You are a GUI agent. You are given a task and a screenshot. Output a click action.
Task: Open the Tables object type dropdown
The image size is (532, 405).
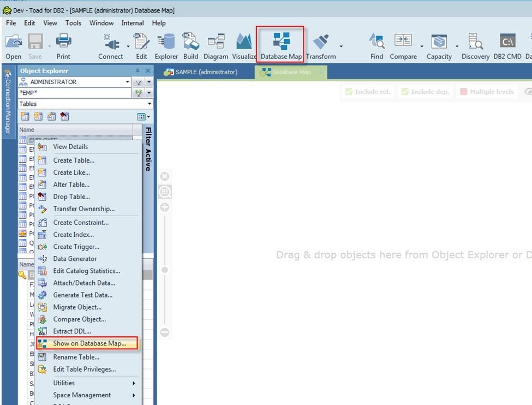[x=150, y=104]
